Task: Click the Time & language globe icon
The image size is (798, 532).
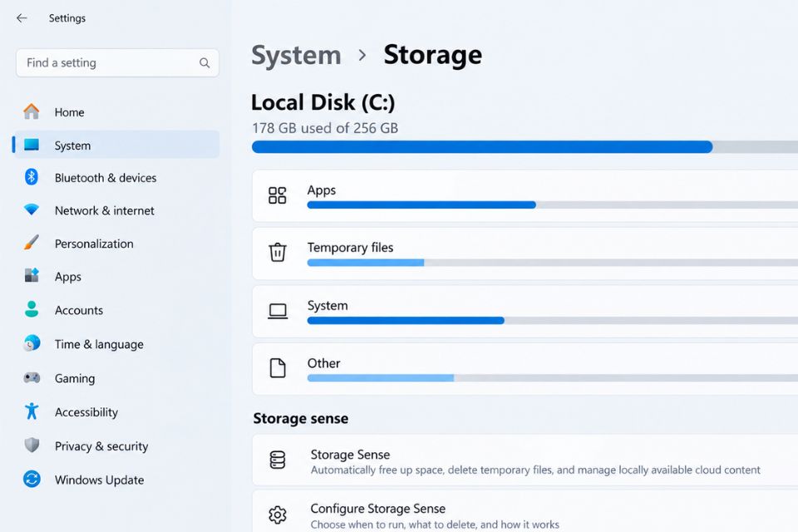Action: [x=32, y=343]
